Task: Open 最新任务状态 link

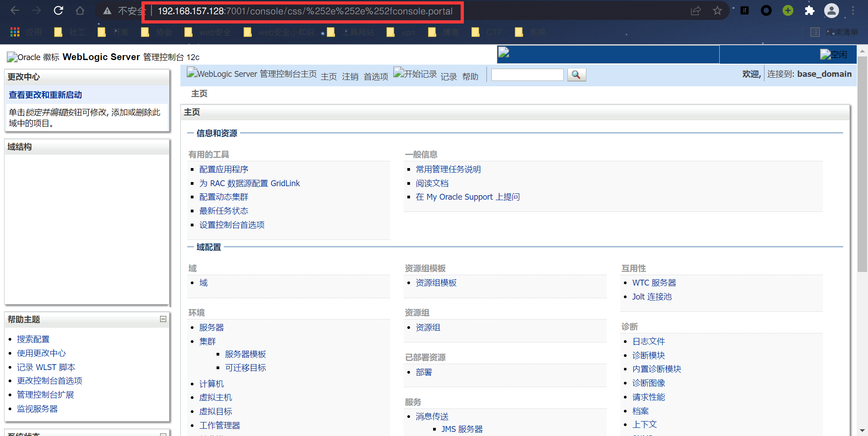Action: 224,211
